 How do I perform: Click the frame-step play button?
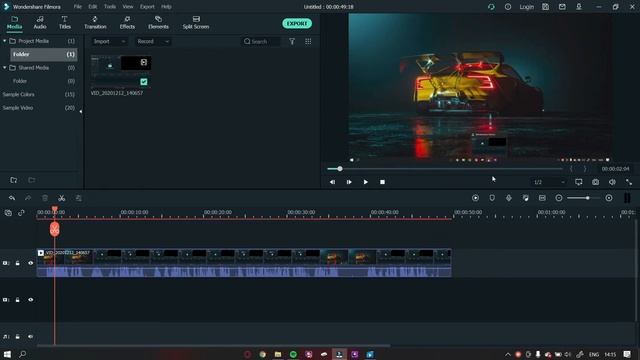(x=349, y=182)
